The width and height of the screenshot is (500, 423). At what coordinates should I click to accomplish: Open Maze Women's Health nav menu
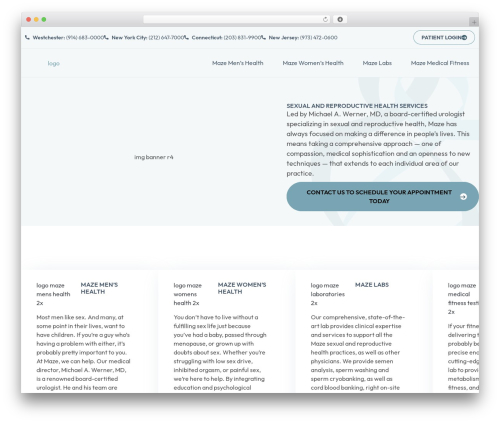(x=313, y=63)
